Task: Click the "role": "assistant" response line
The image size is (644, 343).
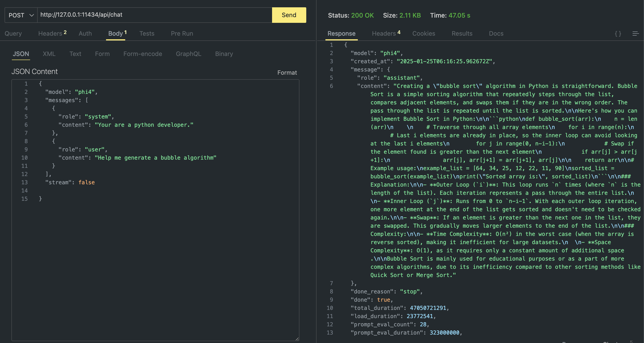Action: pyautogui.click(x=390, y=78)
